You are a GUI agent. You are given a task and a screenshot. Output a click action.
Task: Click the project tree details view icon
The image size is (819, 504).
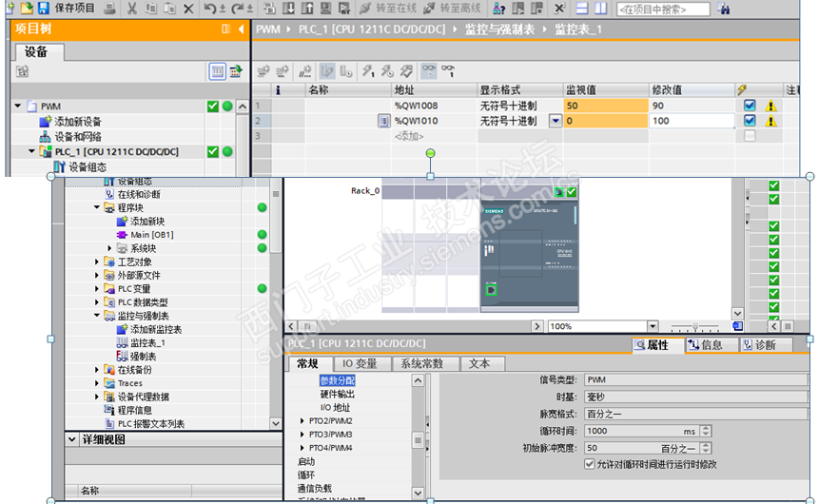click(x=217, y=71)
